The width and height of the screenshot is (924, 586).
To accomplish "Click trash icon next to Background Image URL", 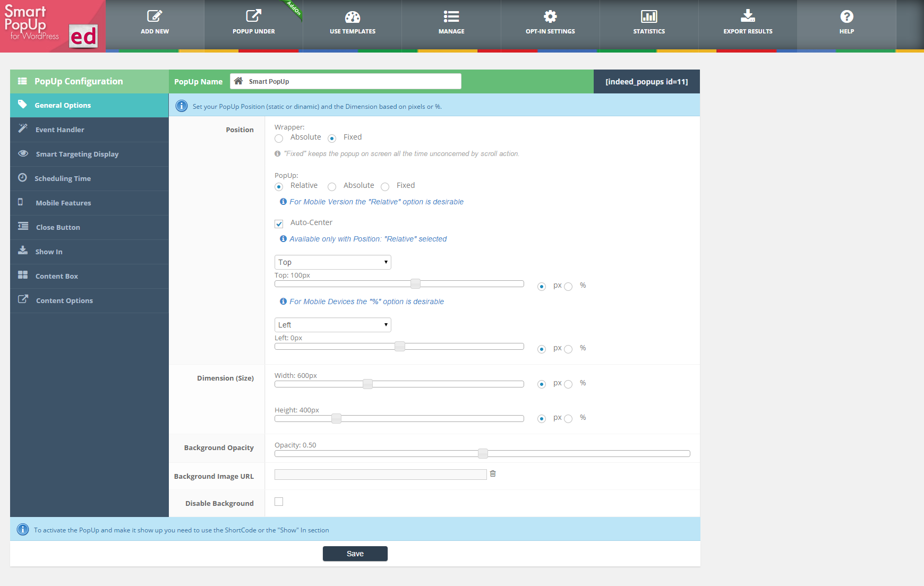I will (493, 473).
